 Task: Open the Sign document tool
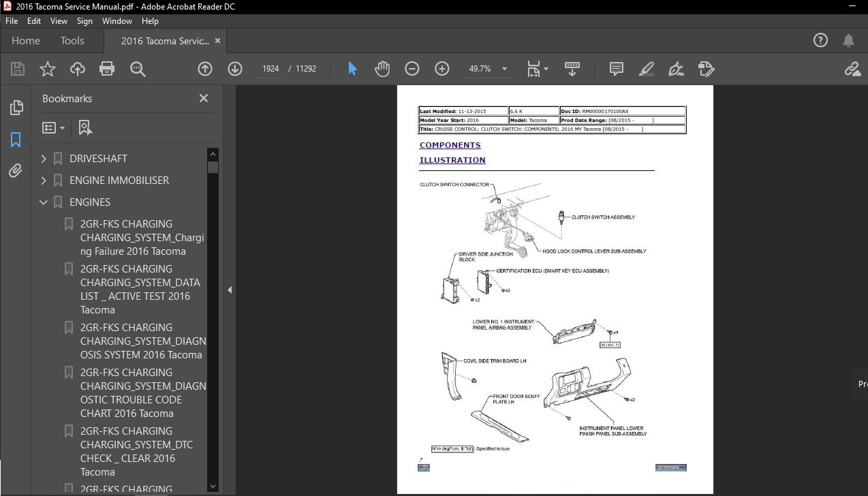(676, 69)
